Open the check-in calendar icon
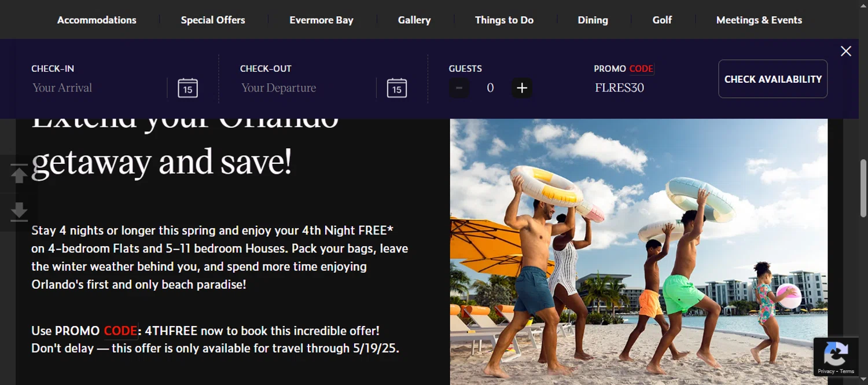Viewport: 868px width, 385px height. coord(187,88)
